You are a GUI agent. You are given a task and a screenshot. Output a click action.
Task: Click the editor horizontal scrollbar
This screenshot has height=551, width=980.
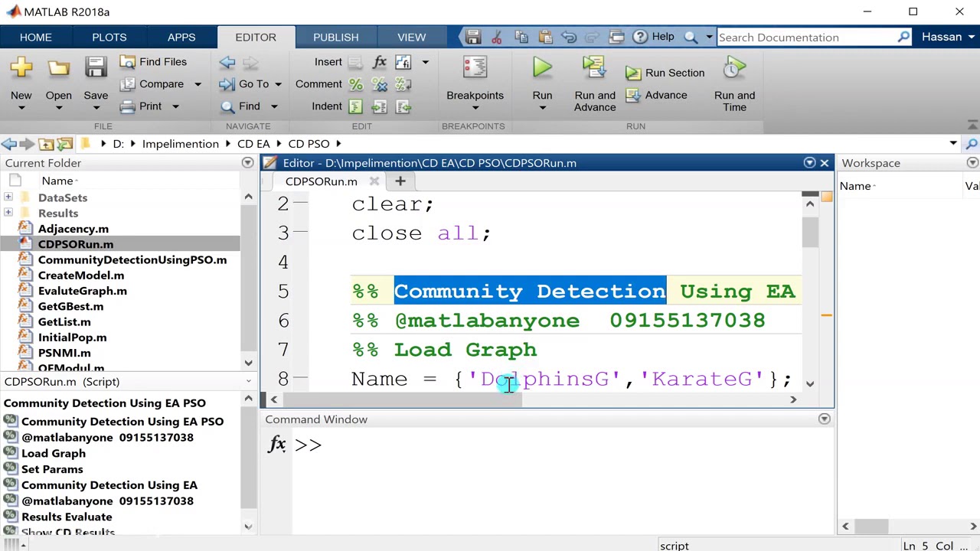[x=403, y=399]
